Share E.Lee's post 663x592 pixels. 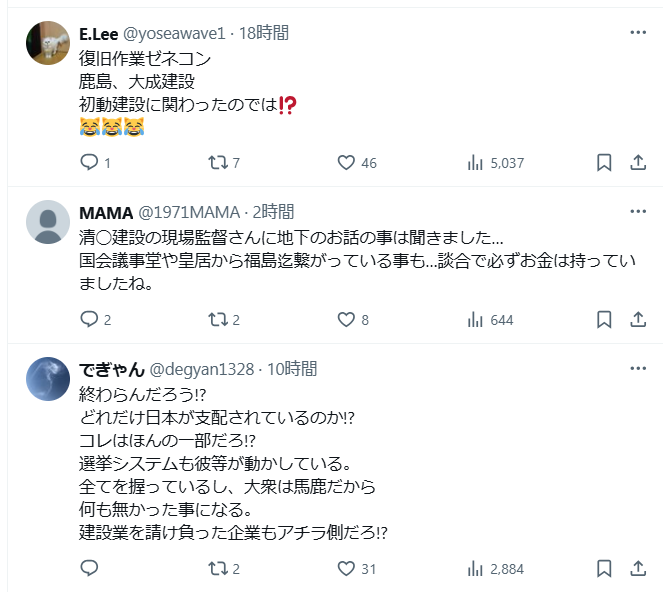click(638, 162)
